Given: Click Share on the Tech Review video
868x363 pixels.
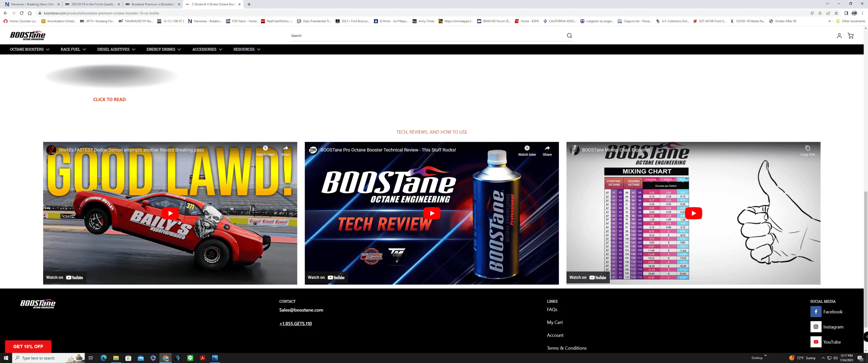Looking at the screenshot, I should (547, 151).
